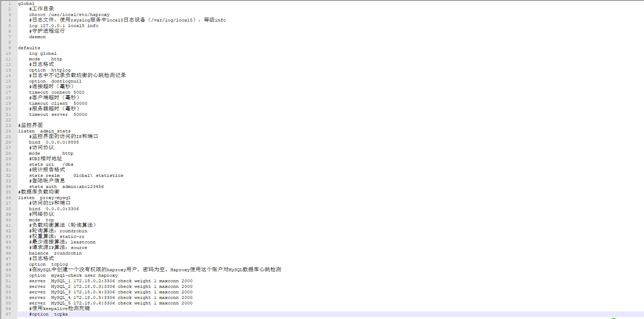Screen dimensions: 644x319
Task: Click 'timeout connect 5000' line
Action: (x=57, y=92)
